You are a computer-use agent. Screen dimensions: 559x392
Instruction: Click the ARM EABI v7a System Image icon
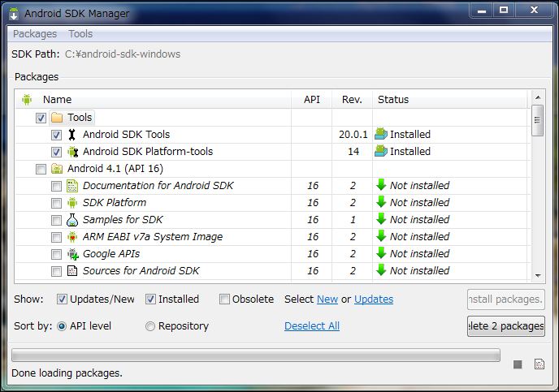(x=72, y=237)
